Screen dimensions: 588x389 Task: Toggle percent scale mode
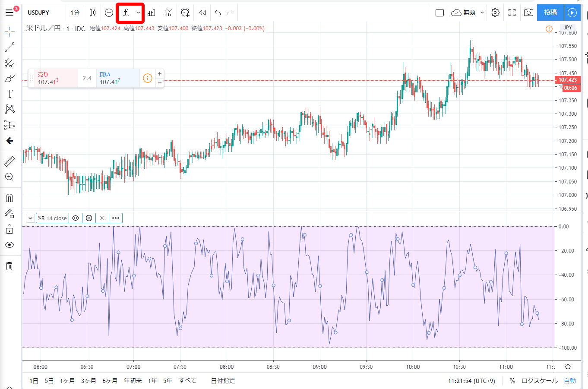point(512,381)
